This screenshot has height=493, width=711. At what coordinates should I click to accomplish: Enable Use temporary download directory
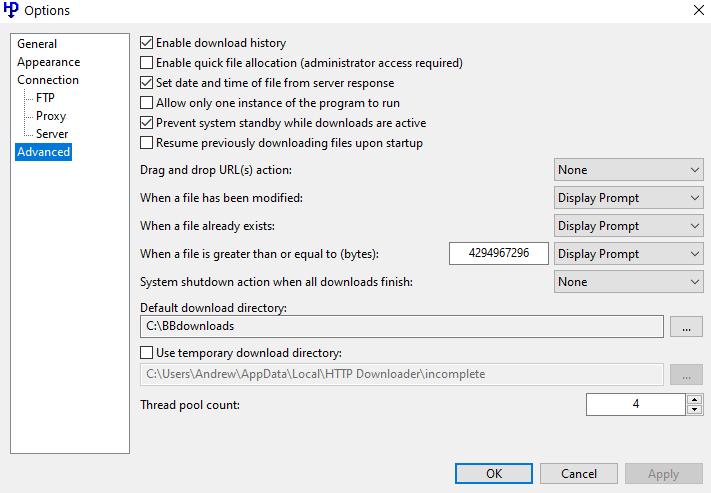click(147, 353)
